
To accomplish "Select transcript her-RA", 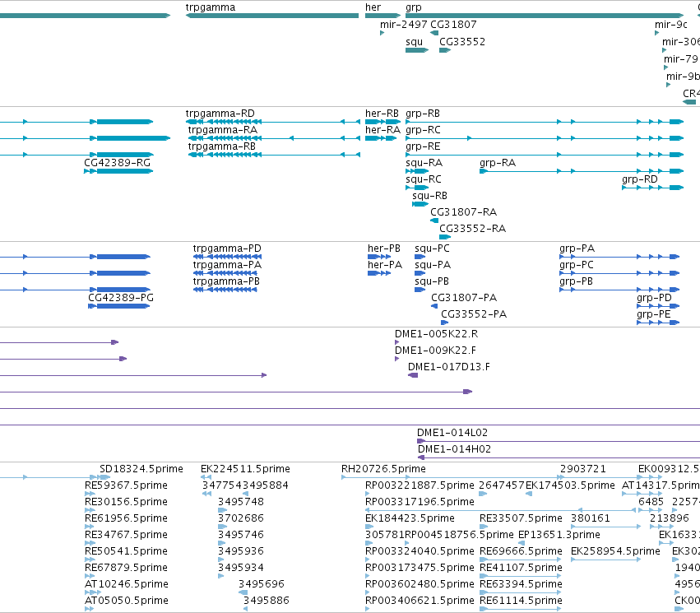I will pos(381,138).
